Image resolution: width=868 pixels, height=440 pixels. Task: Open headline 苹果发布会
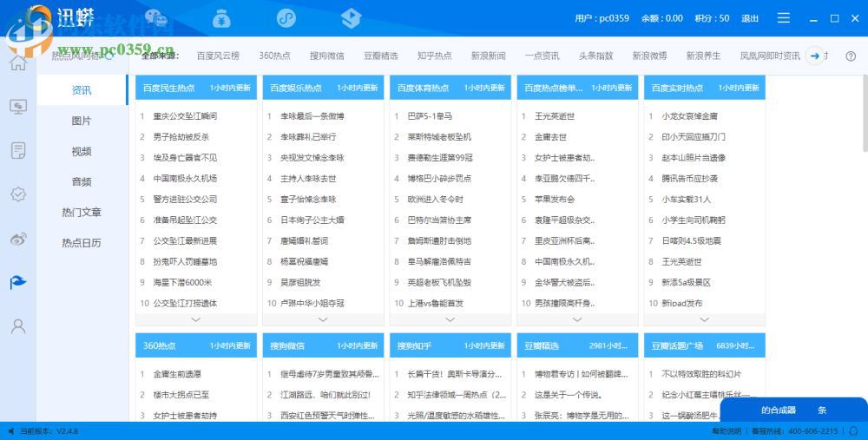click(555, 200)
